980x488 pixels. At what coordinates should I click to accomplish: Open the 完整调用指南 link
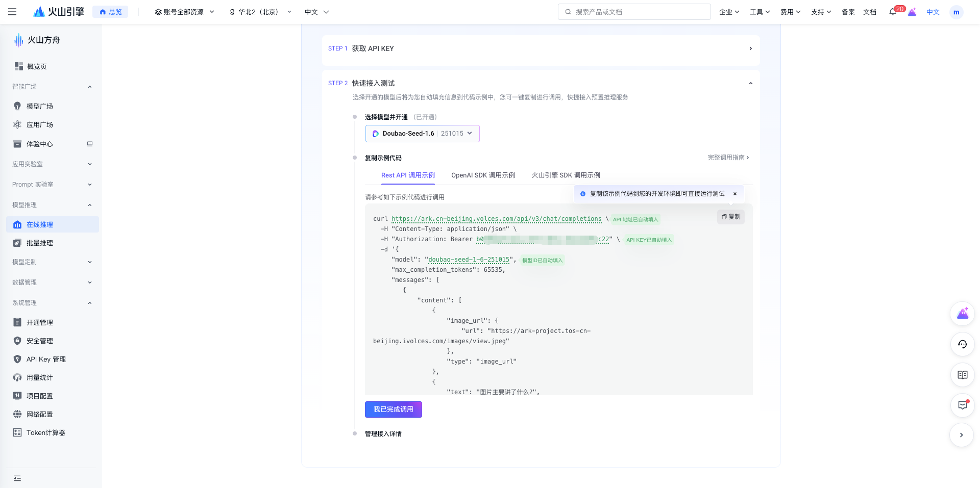(x=728, y=158)
